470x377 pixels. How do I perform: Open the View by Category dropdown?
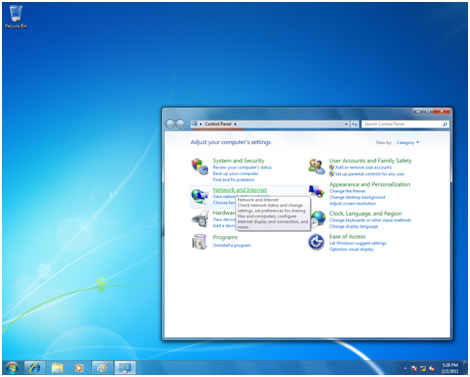pos(408,143)
